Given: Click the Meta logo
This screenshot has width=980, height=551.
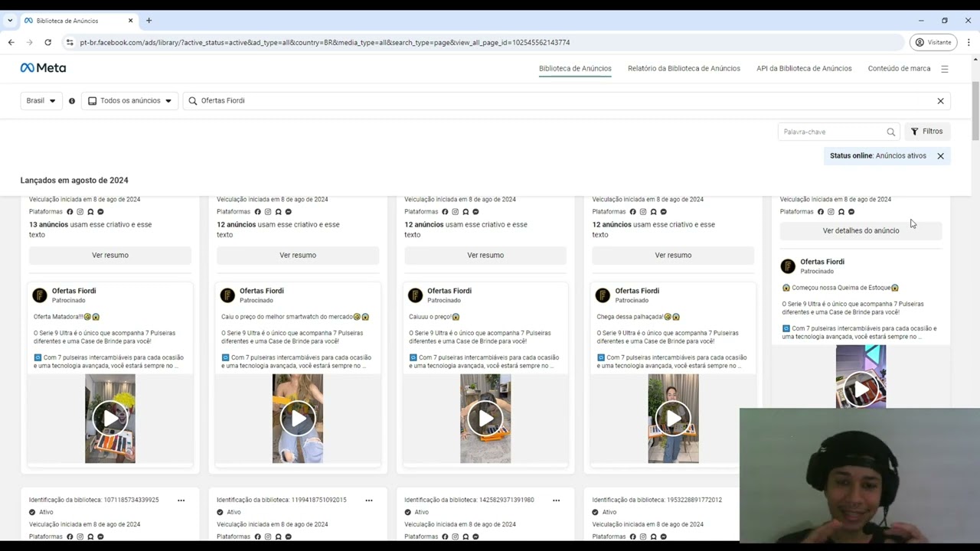Looking at the screenshot, I should click(43, 68).
